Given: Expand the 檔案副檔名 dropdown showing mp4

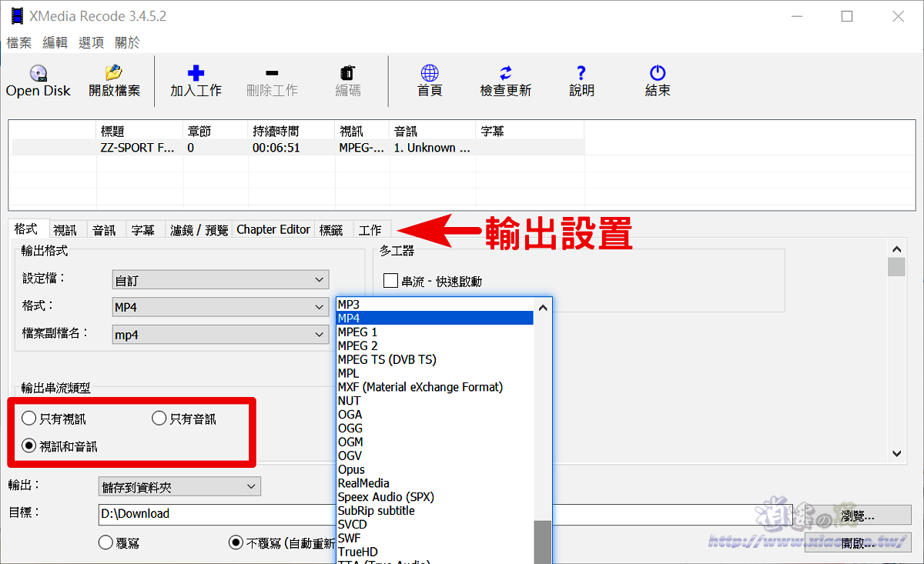Looking at the screenshot, I should coord(220,334).
